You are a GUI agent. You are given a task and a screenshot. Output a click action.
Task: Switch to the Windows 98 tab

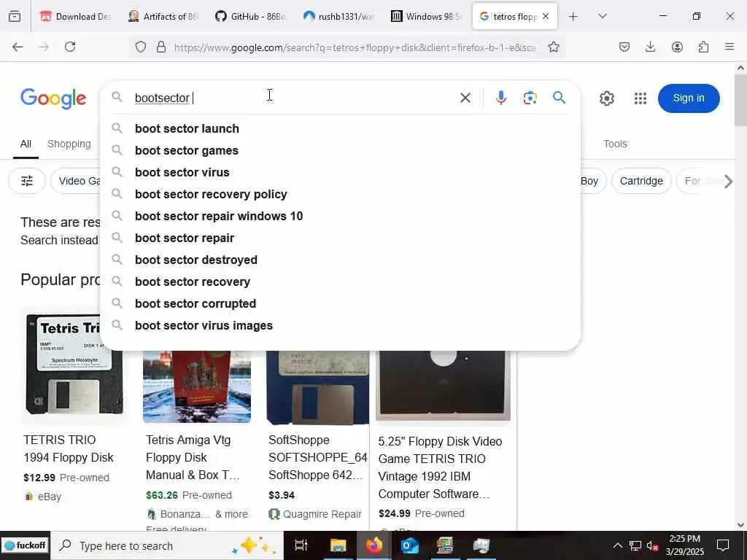(x=426, y=16)
